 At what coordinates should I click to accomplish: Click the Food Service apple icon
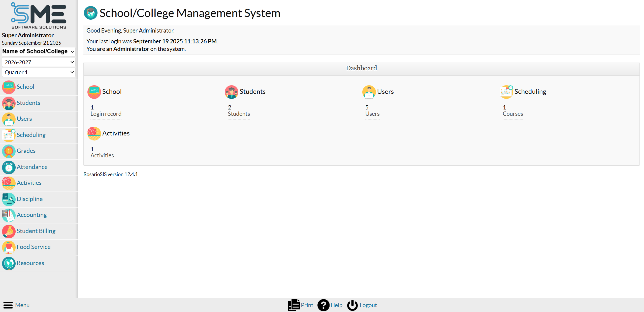9,247
